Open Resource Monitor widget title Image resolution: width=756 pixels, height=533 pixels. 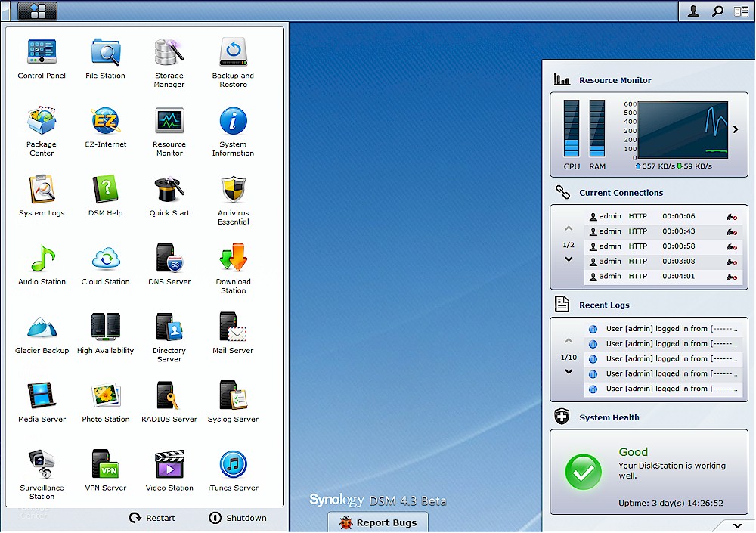(615, 81)
